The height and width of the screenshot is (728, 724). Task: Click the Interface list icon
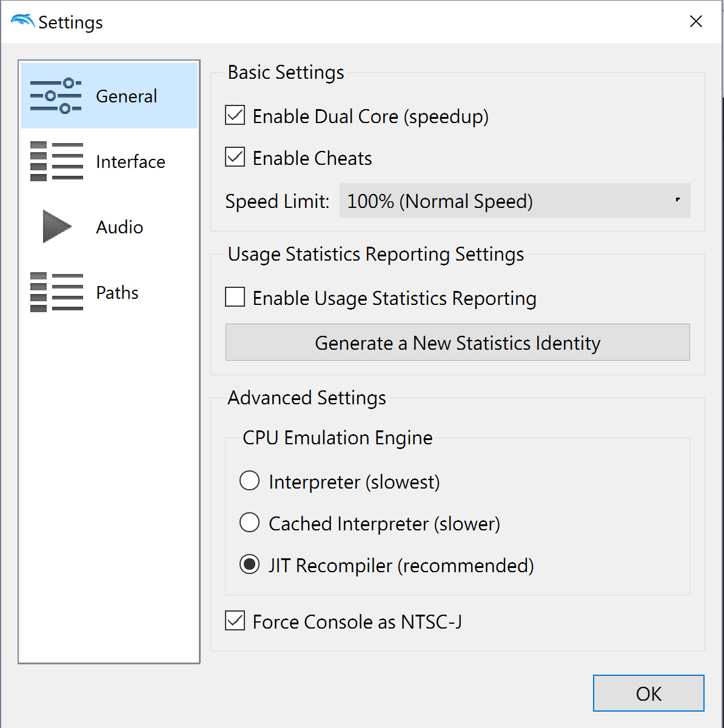56,161
